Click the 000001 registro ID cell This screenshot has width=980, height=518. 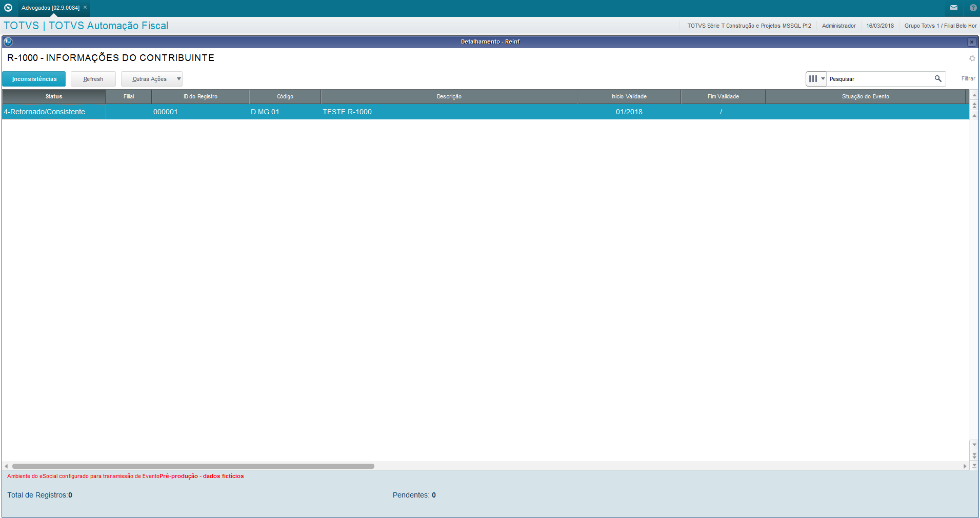click(x=201, y=112)
